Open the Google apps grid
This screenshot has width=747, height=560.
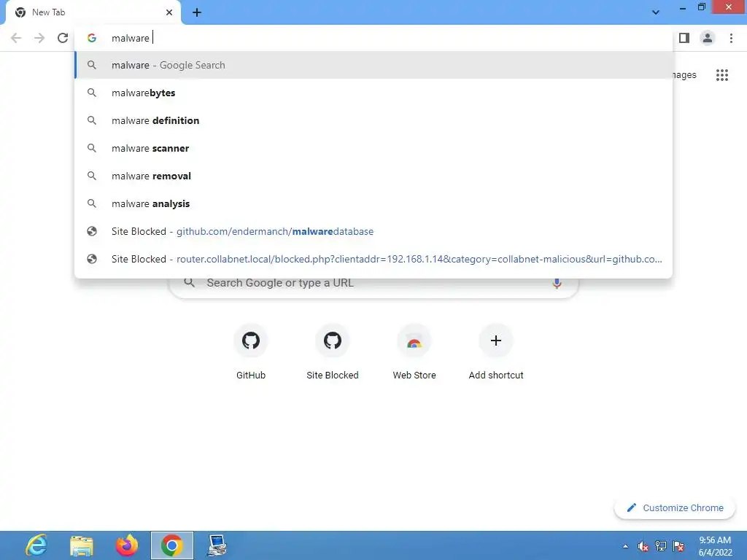[722, 75]
